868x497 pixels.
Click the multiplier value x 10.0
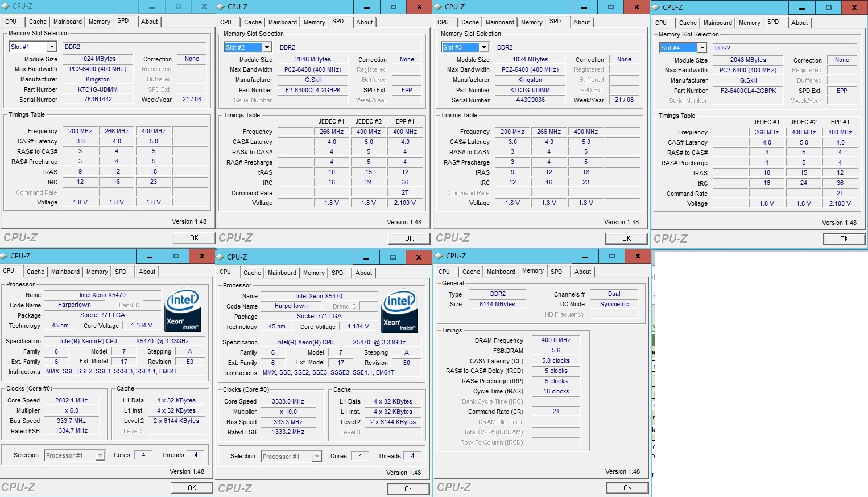coord(288,412)
